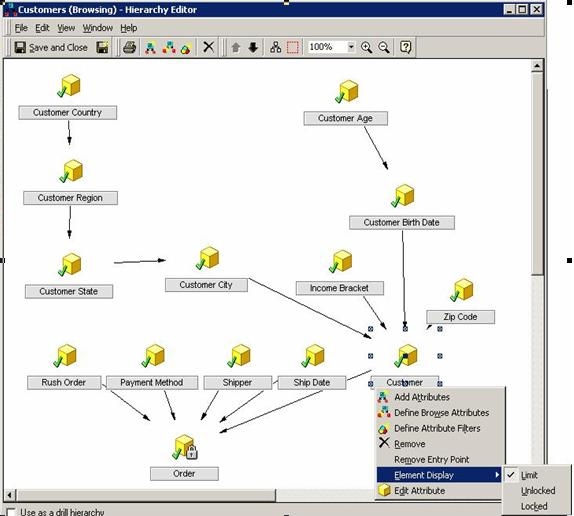574x516 pixels.
Task: Click the vertical scrollbar up arrow
Action: pyautogui.click(x=537, y=66)
